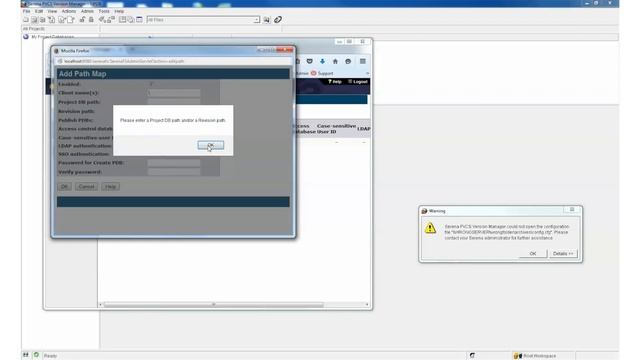Open the All Files filter dropdown
The width and height of the screenshot is (640, 360).
click(256, 20)
